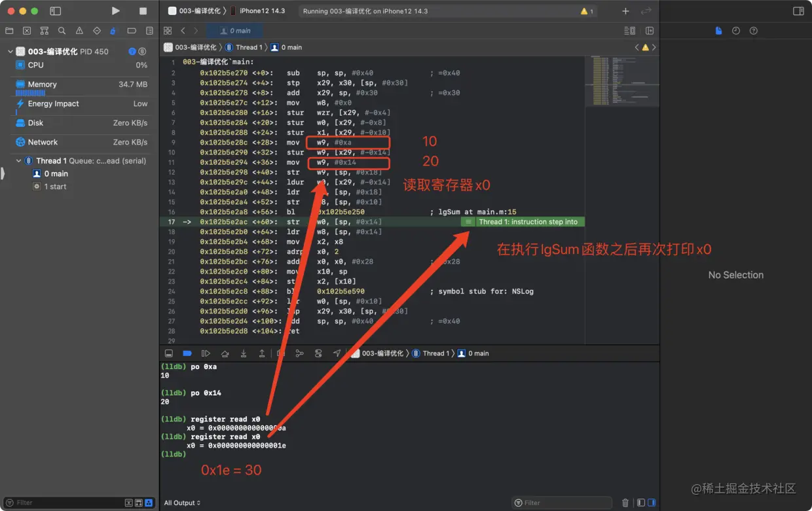Open the Environment Overrides icon

click(x=318, y=353)
